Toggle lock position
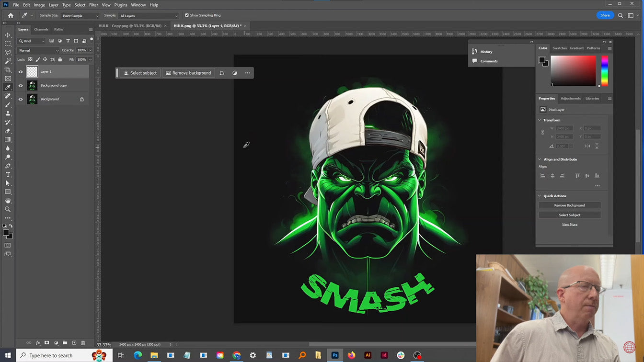Viewport: 644px width, 362px height. tap(45, 59)
